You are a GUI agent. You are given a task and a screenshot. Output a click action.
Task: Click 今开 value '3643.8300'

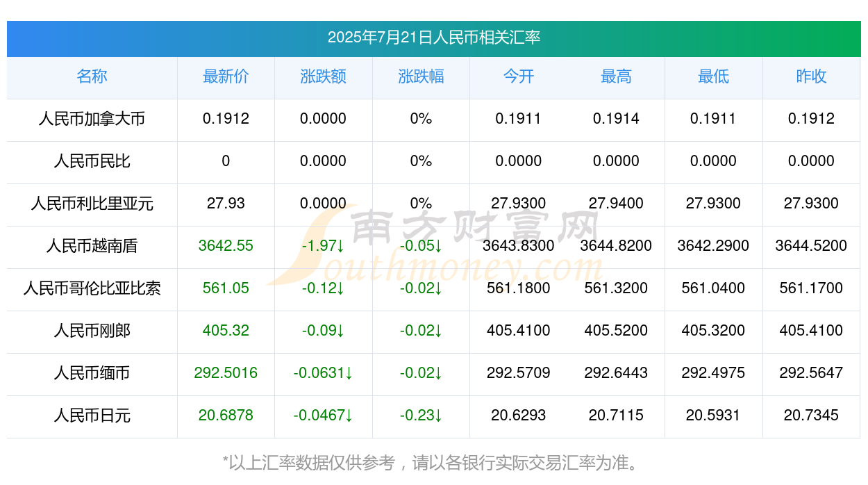[x=519, y=246]
